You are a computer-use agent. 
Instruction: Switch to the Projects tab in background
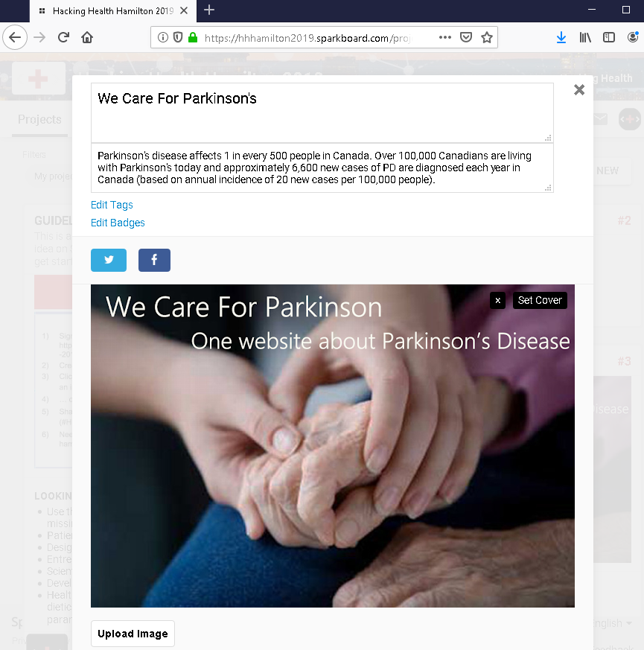point(39,119)
